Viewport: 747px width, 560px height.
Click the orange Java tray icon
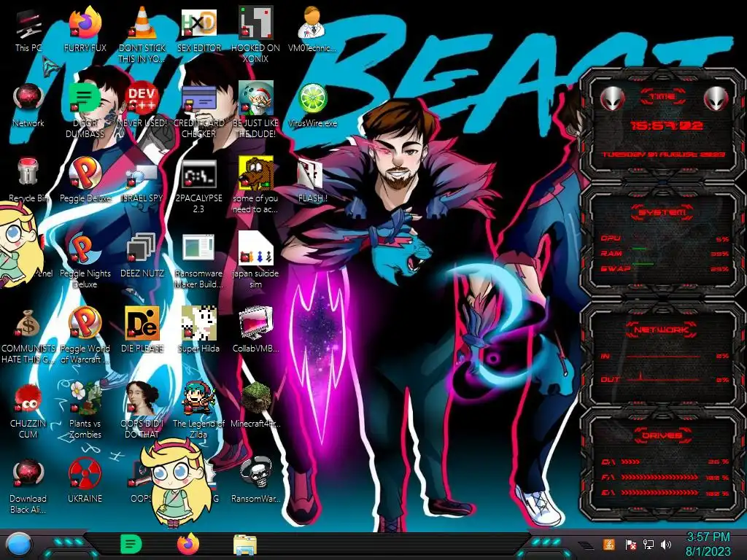pyautogui.click(x=608, y=544)
